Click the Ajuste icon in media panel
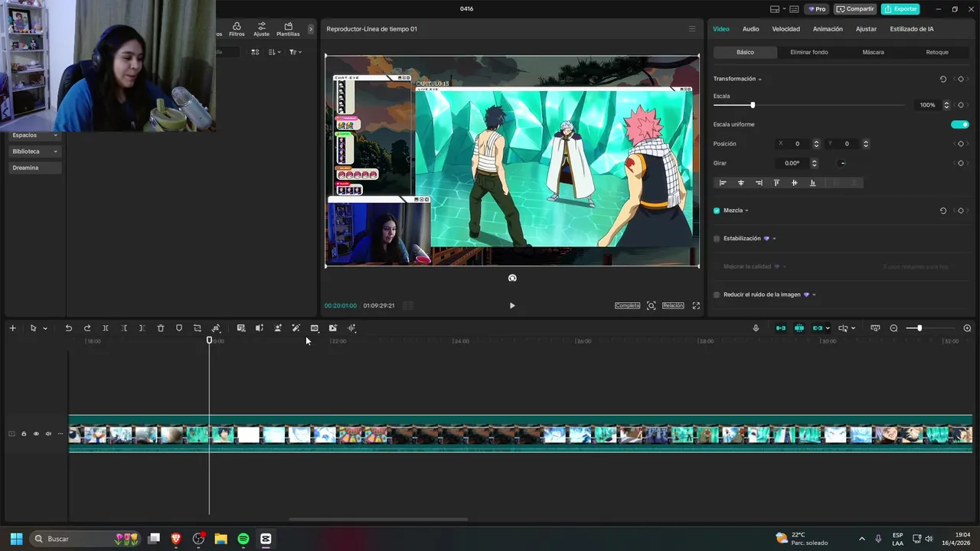 [x=261, y=29]
